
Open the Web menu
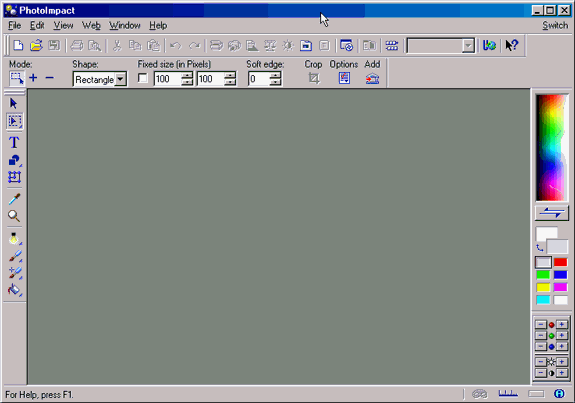pos(91,25)
